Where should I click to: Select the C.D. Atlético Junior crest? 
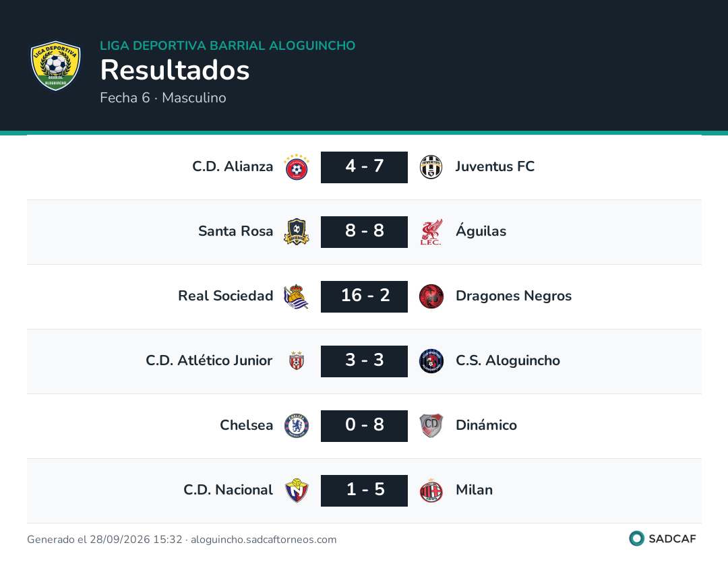pyautogui.click(x=297, y=360)
